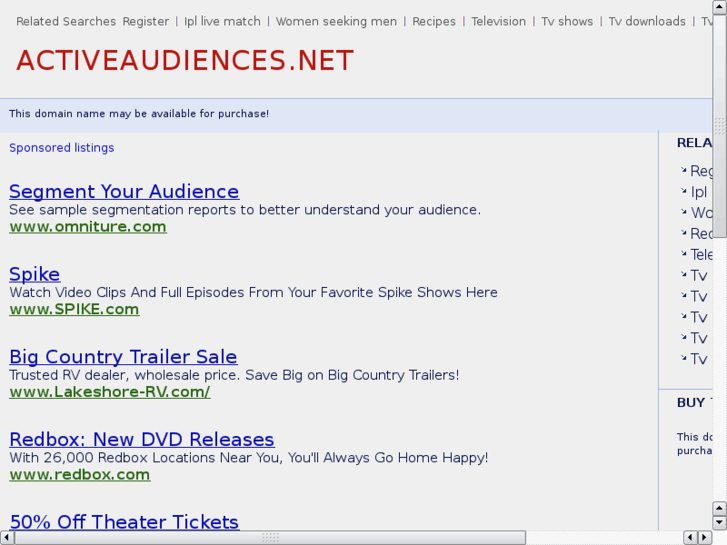
Task: Click the vertical scrollbar thumb
Action: pyautogui.click(x=720, y=125)
